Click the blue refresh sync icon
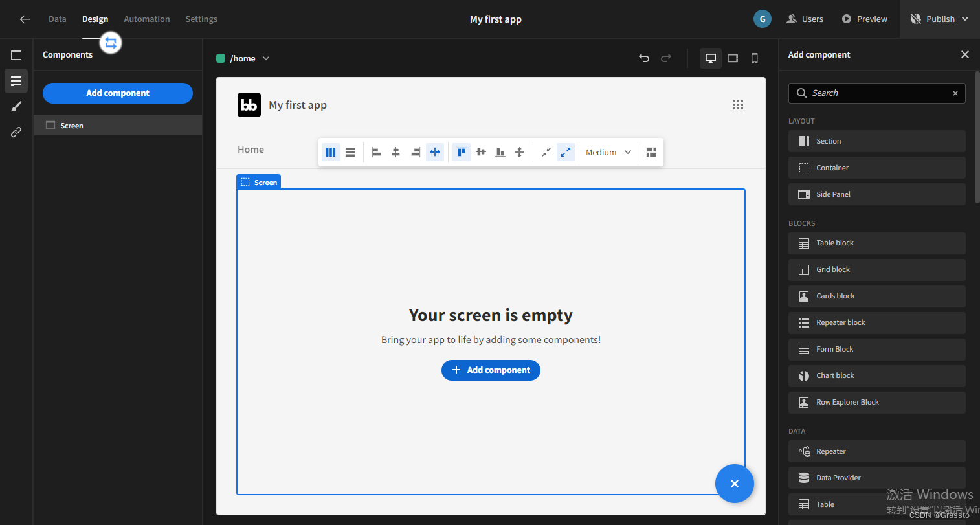This screenshot has width=980, height=525. 111,43
